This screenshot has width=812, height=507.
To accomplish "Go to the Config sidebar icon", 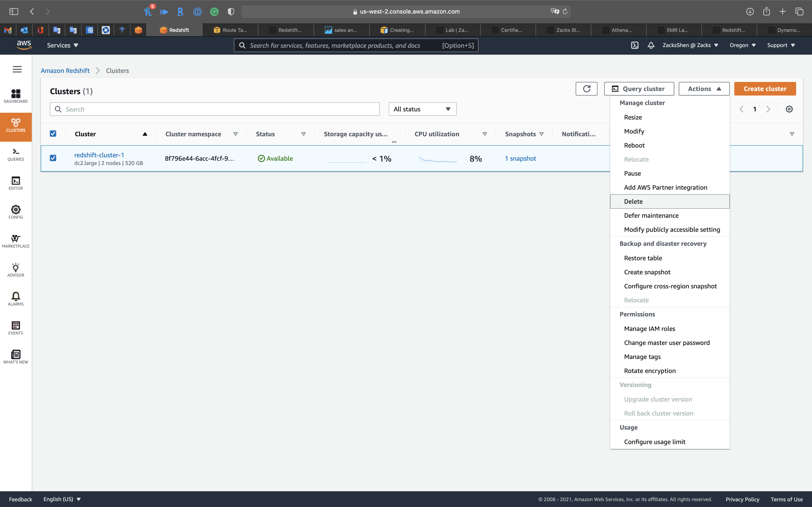I will coord(16,212).
